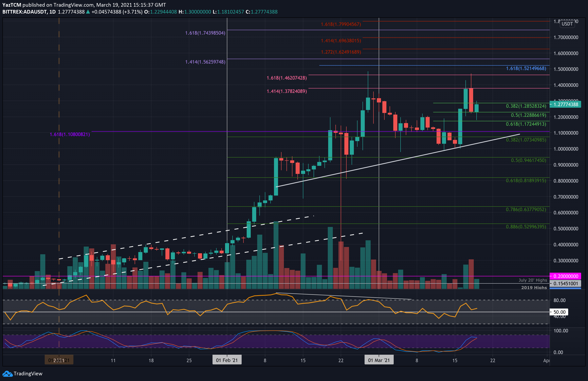Image resolution: width=588 pixels, height=381 pixels.
Task: Click the Open value O:1.22944408
Action: click(161, 12)
